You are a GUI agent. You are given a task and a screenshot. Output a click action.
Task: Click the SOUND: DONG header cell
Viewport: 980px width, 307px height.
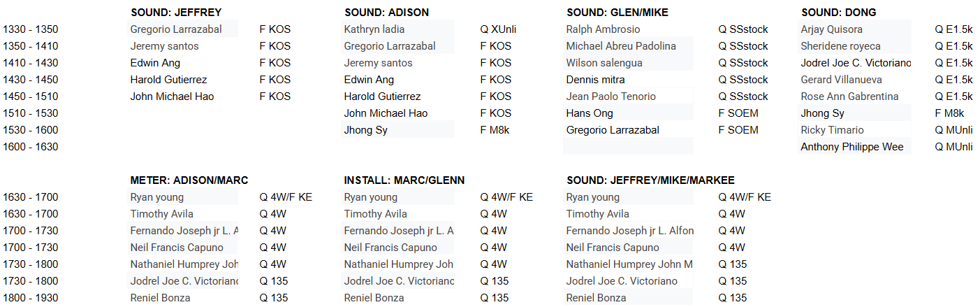tap(838, 13)
